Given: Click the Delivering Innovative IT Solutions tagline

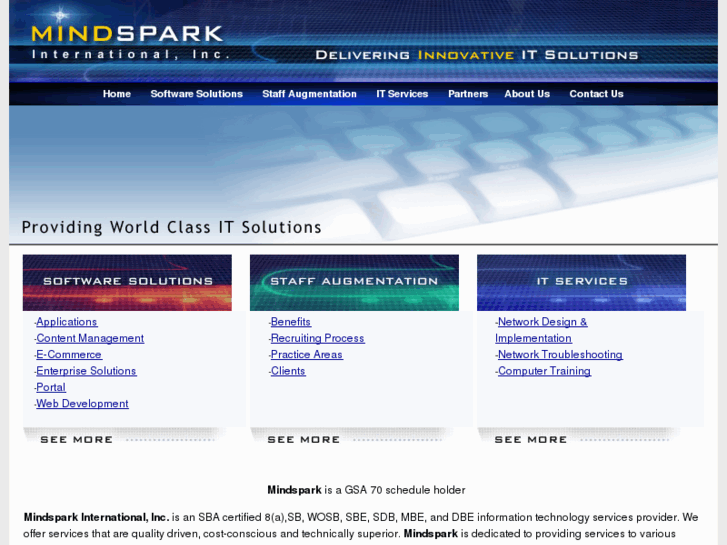Looking at the screenshot, I should click(x=477, y=55).
